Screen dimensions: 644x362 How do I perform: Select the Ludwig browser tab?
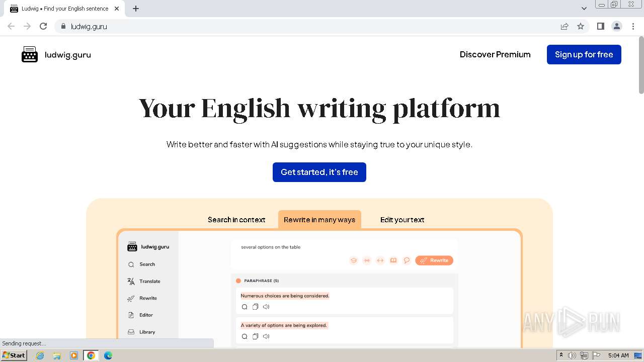pos(65,9)
